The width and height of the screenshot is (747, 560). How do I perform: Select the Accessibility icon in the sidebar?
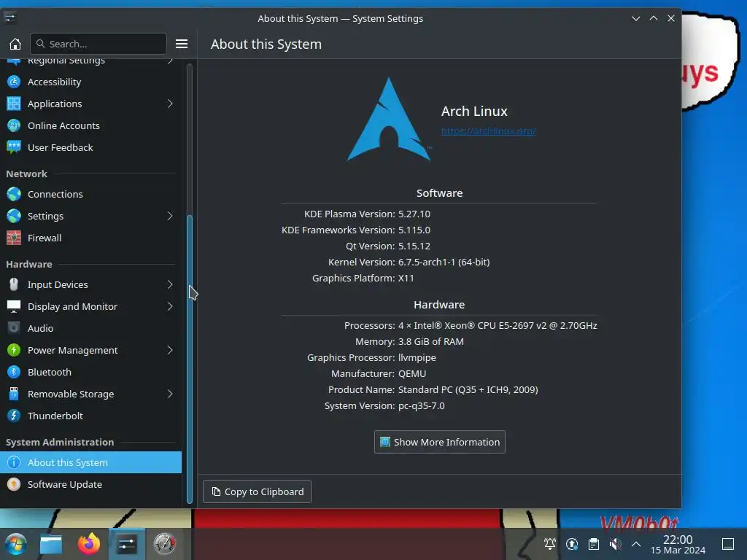14,82
